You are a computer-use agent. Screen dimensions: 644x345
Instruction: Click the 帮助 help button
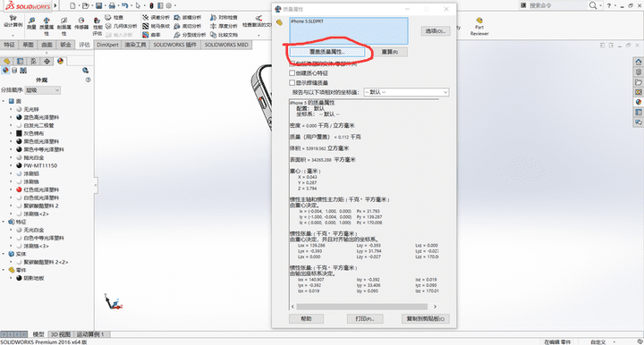tap(307, 319)
